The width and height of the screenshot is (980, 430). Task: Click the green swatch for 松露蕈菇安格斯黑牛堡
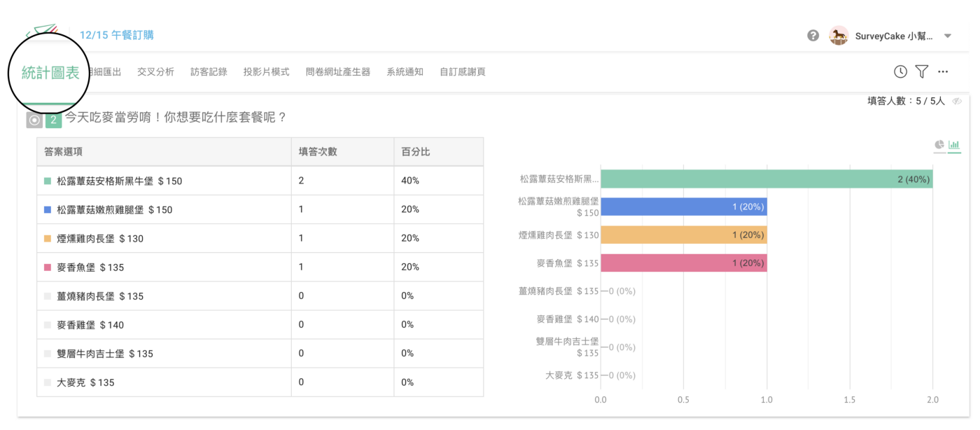pyautogui.click(x=48, y=181)
